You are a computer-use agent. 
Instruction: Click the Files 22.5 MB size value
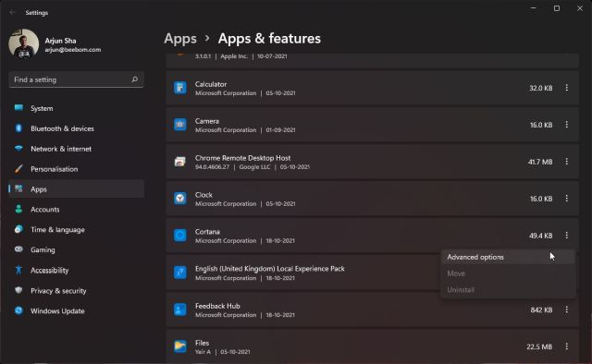[x=539, y=346]
